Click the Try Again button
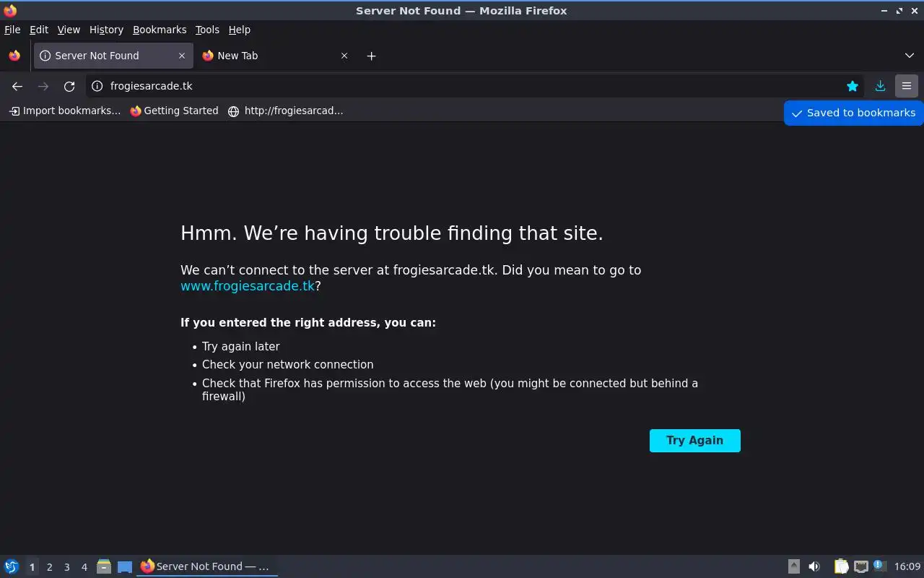Image resolution: width=924 pixels, height=578 pixels. pyautogui.click(x=694, y=441)
